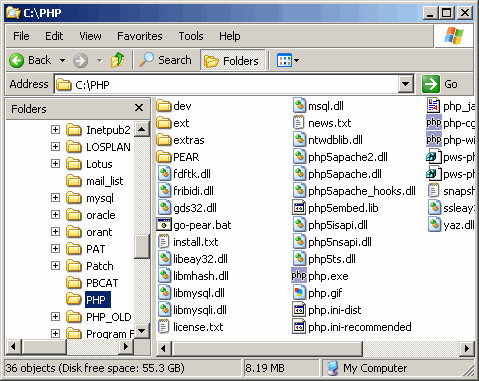Select msql.dll file icon
Viewport: 479px width, 381px height.
point(299,106)
